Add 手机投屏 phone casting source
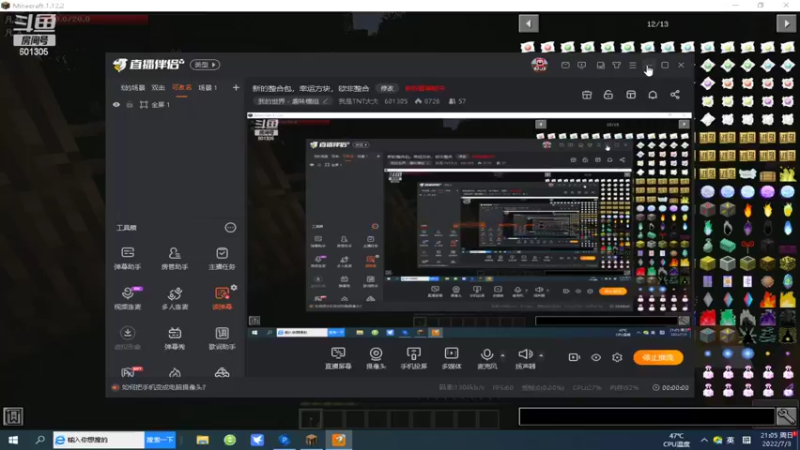 [x=414, y=358]
